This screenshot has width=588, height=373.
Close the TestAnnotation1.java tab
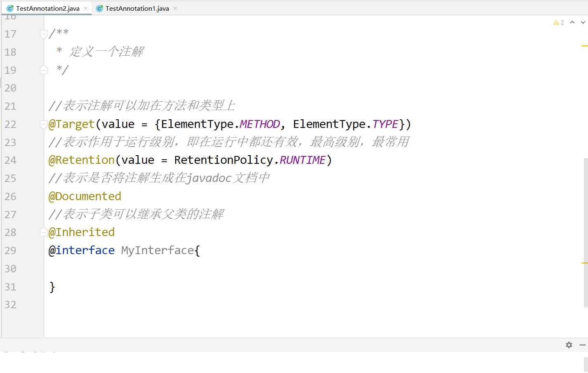tap(175, 8)
